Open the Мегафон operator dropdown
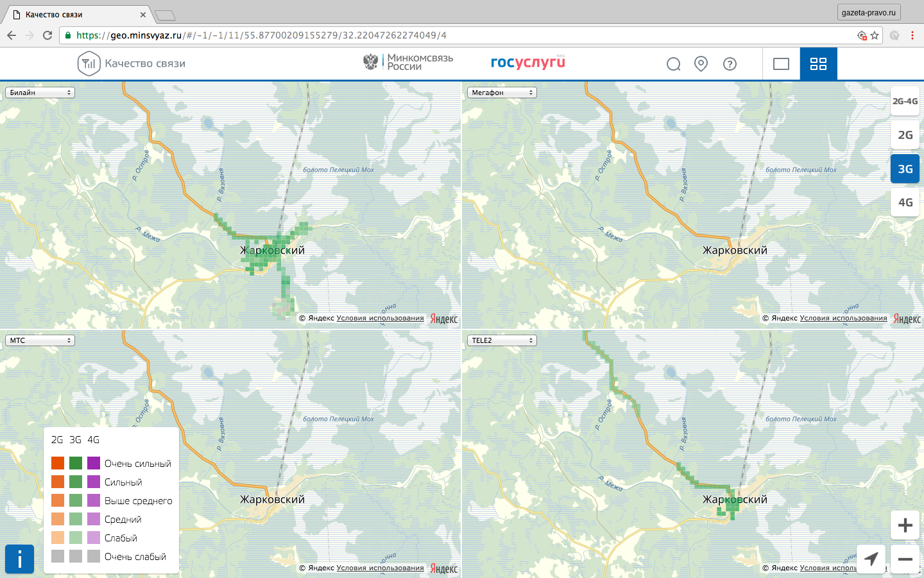This screenshot has width=924, height=578. (502, 92)
